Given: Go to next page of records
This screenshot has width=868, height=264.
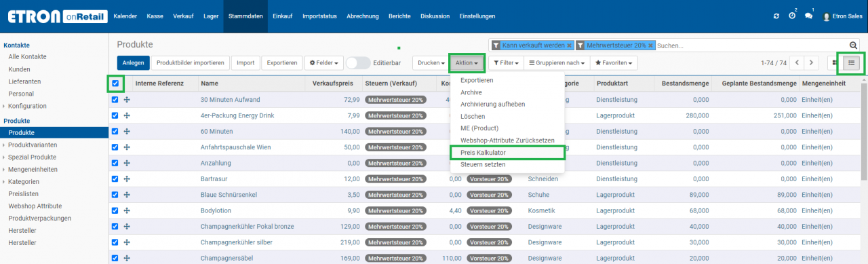Looking at the screenshot, I should click(811, 62).
